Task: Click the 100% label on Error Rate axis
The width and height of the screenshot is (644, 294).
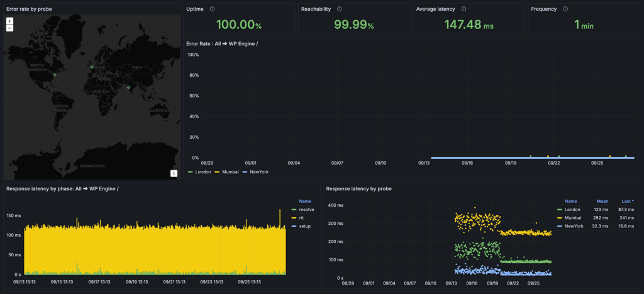Action: (194, 55)
